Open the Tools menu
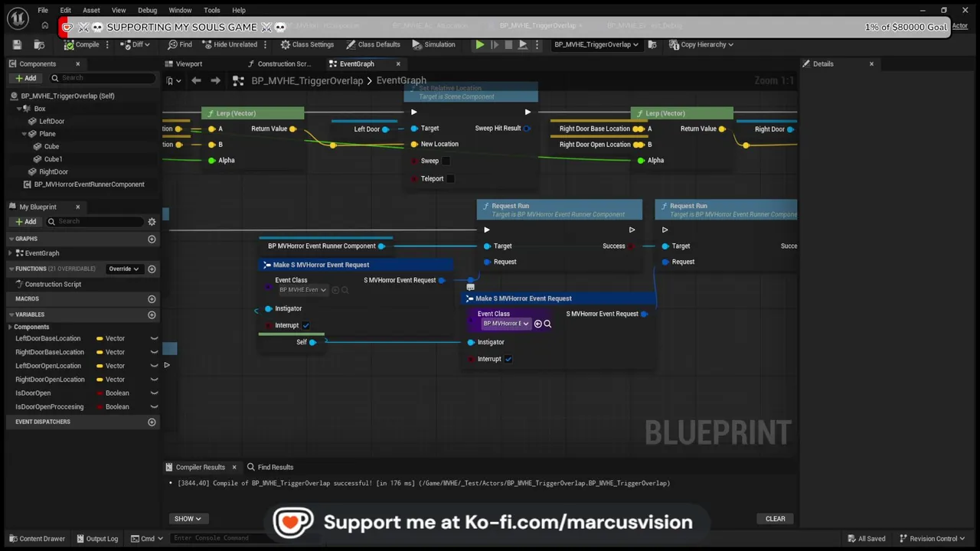This screenshot has width=980, height=551. coord(212,10)
